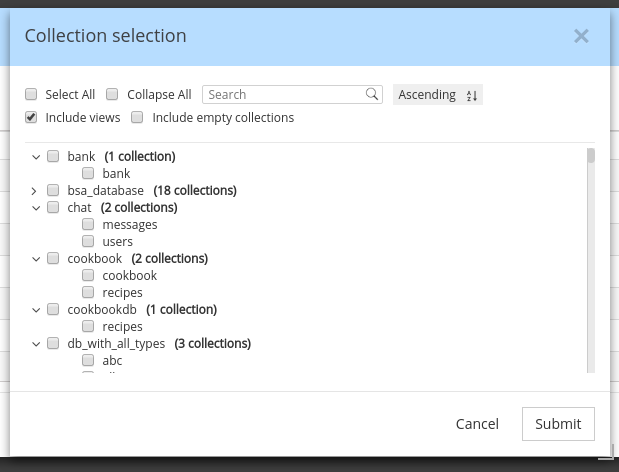Tick the abc collection checkbox
Image resolution: width=619 pixels, height=472 pixels.
(88, 360)
